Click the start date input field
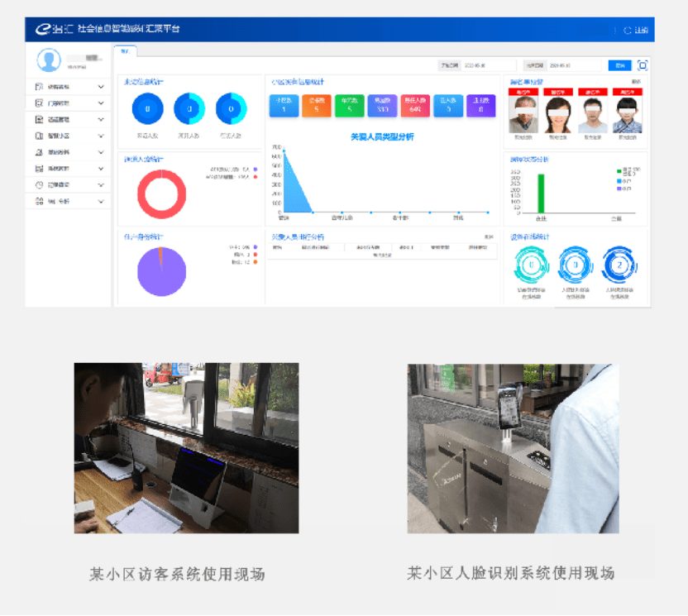Image resolution: width=688 pixels, height=616 pixels. [489, 65]
